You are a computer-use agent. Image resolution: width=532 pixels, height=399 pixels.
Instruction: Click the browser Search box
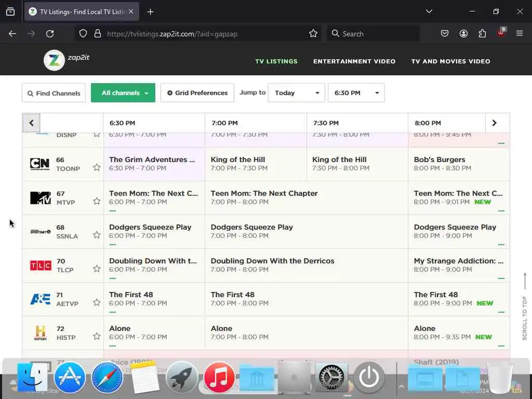tap(373, 34)
